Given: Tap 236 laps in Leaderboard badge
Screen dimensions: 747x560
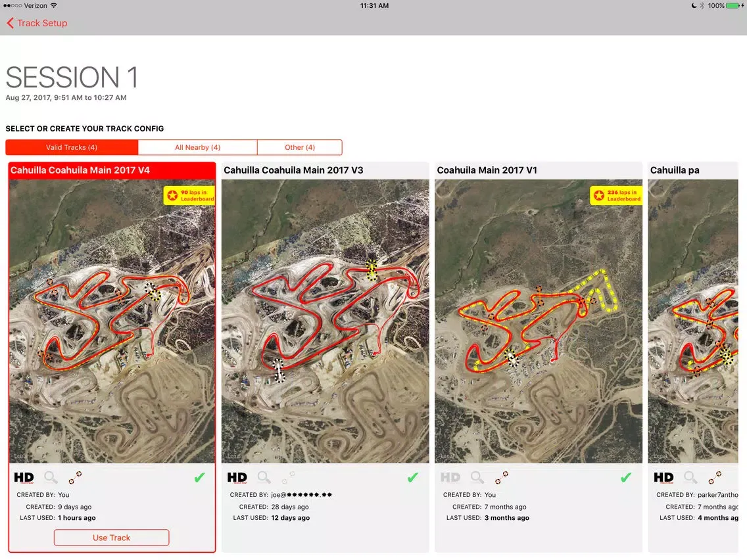Looking at the screenshot, I should 616,195.
